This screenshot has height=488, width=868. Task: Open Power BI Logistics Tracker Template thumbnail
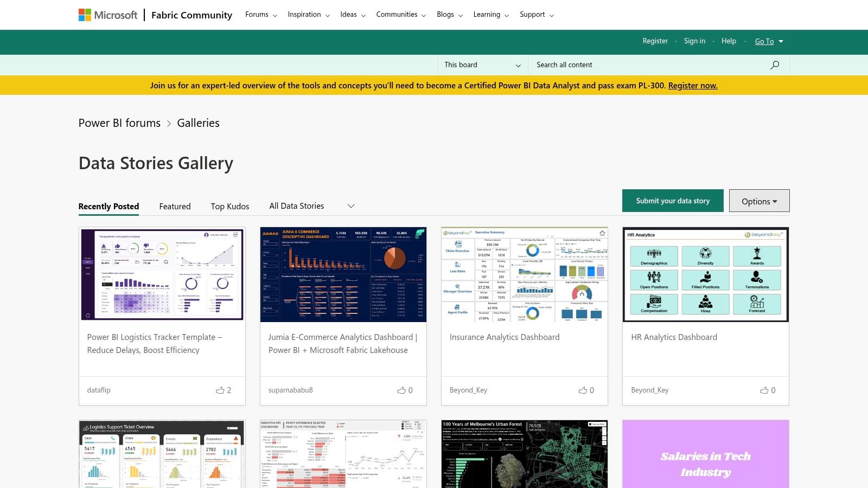162,274
